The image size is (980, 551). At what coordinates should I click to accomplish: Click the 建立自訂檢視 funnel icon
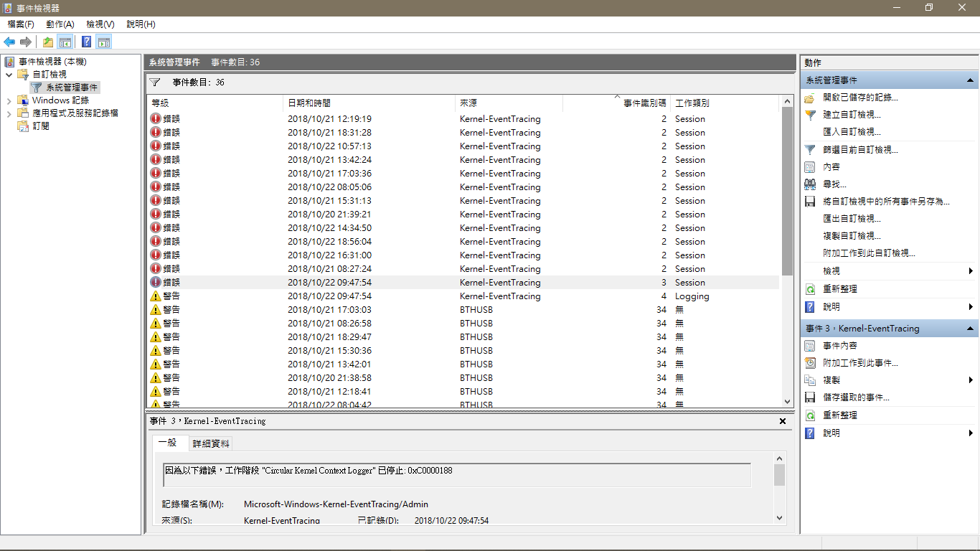[x=810, y=115]
